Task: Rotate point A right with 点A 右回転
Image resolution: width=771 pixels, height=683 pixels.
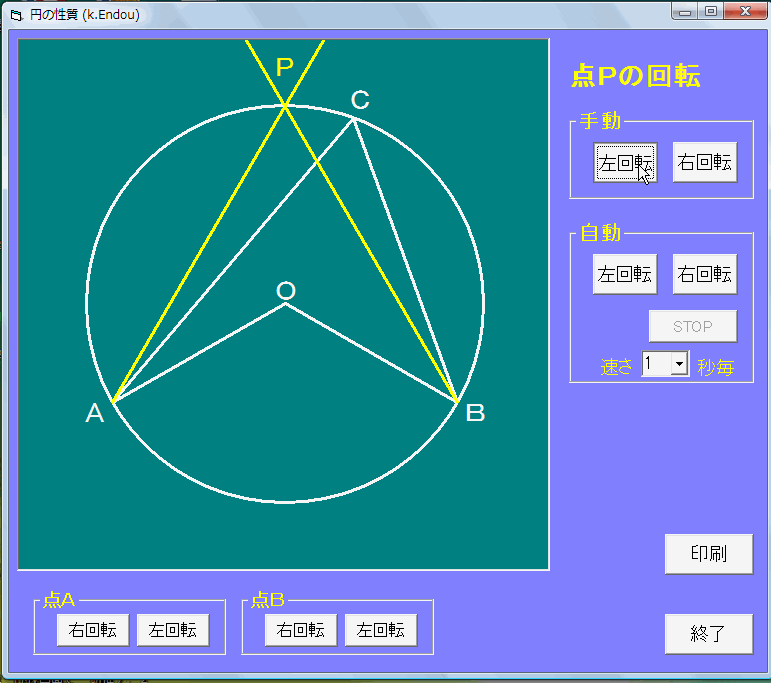Action: pyautogui.click(x=93, y=630)
